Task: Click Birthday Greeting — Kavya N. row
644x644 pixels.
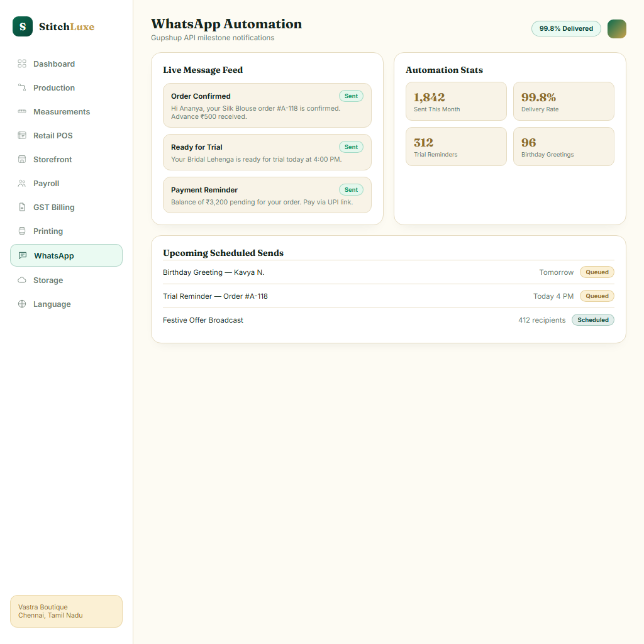Action: pos(389,272)
